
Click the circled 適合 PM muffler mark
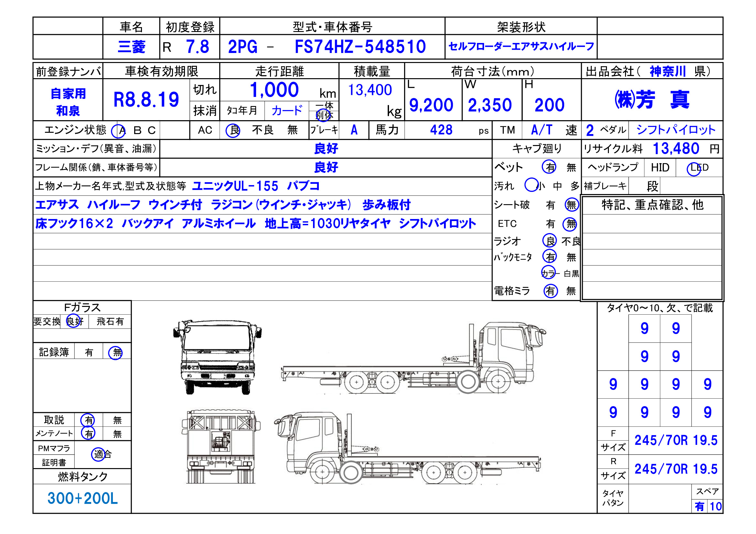click(x=99, y=455)
